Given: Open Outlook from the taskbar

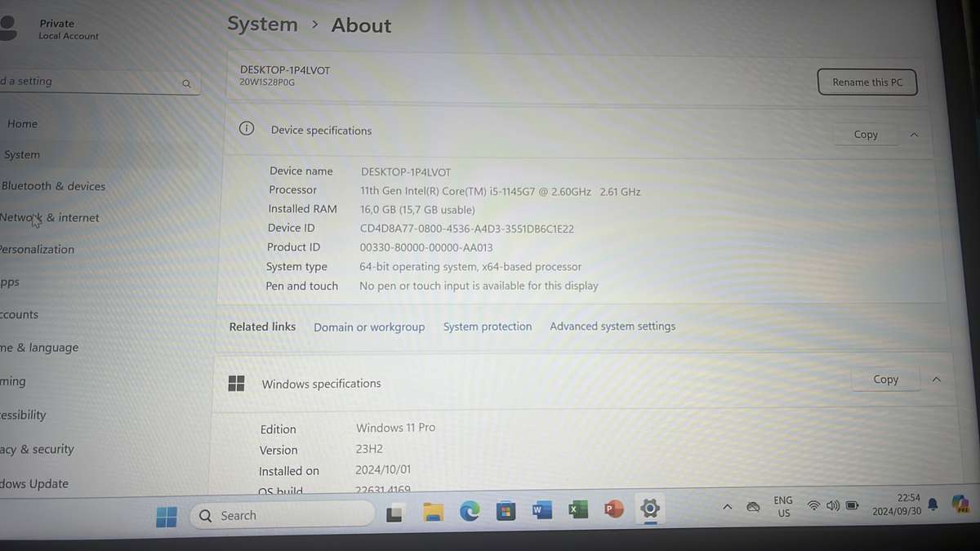Looking at the screenshot, I should point(506,509).
